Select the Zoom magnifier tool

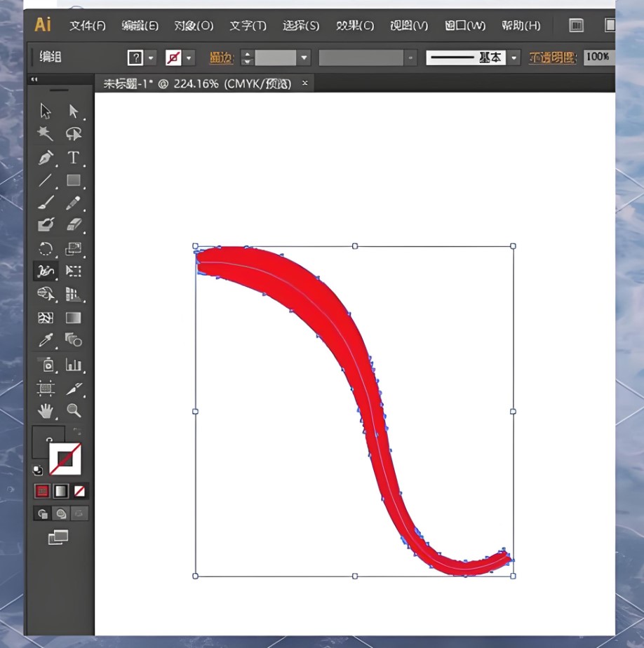pyautogui.click(x=74, y=410)
